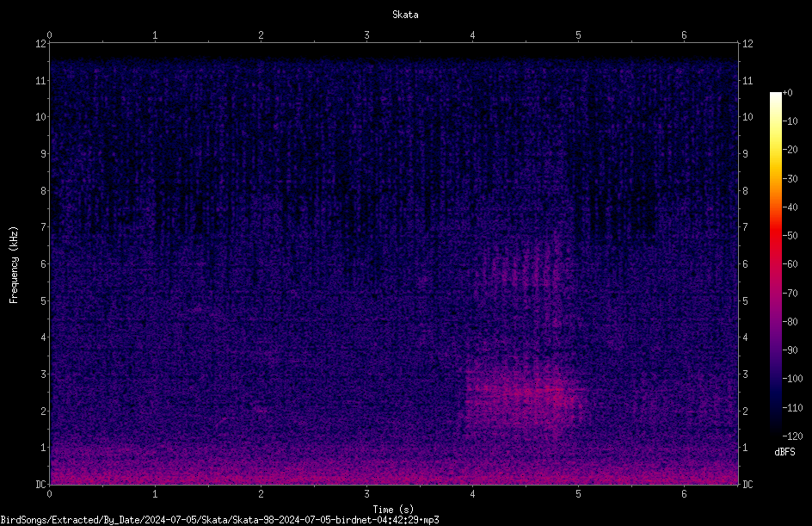812x526 pixels.
Task: Click the "4" tick on the top time axis
Action: point(472,35)
